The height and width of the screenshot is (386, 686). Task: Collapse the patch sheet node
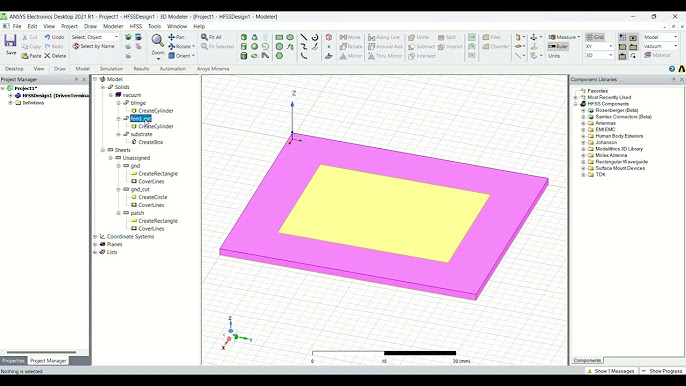[x=119, y=213]
